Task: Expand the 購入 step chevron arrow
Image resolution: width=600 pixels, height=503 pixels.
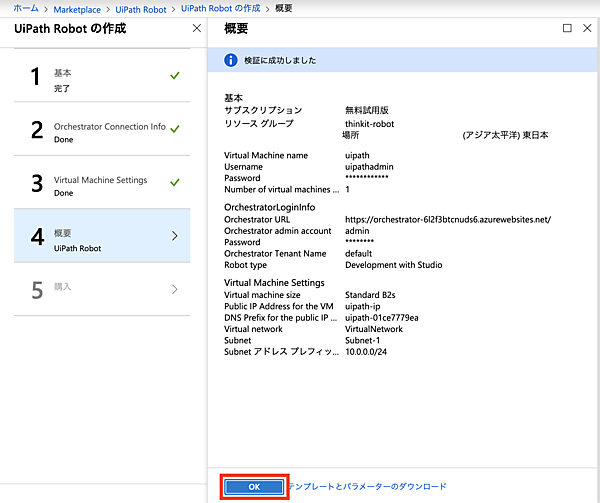Action: click(175, 290)
